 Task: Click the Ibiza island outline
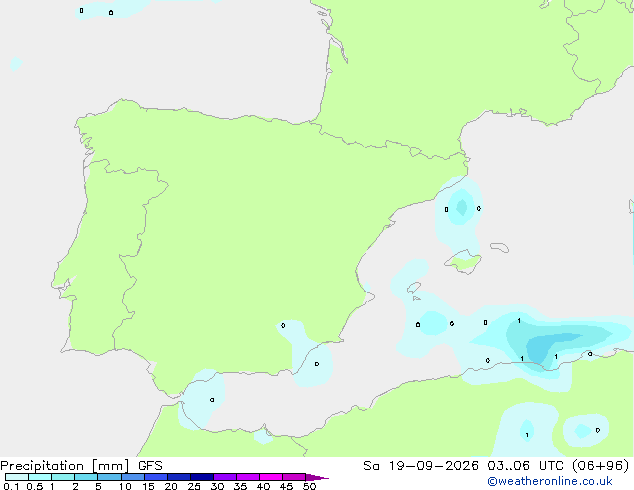pyautogui.click(x=414, y=288)
